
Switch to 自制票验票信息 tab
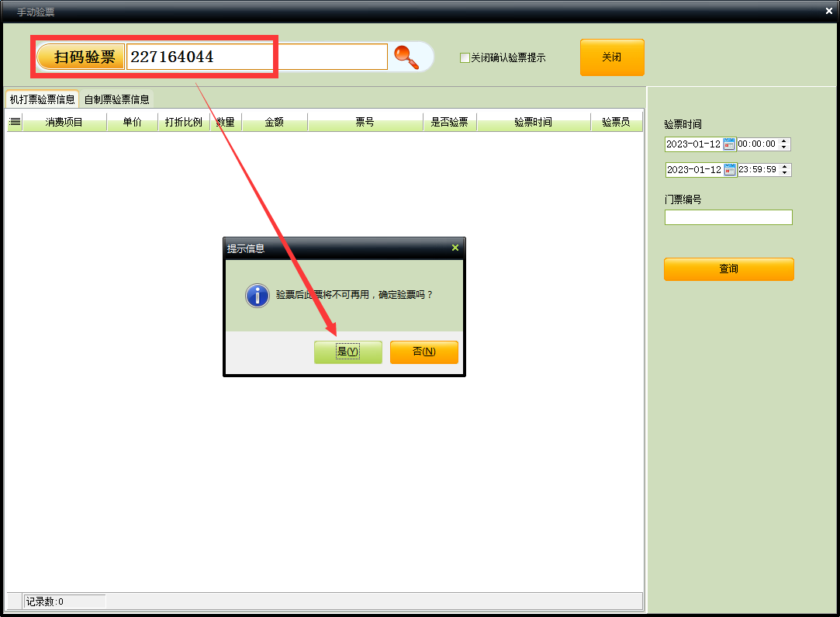(117, 99)
